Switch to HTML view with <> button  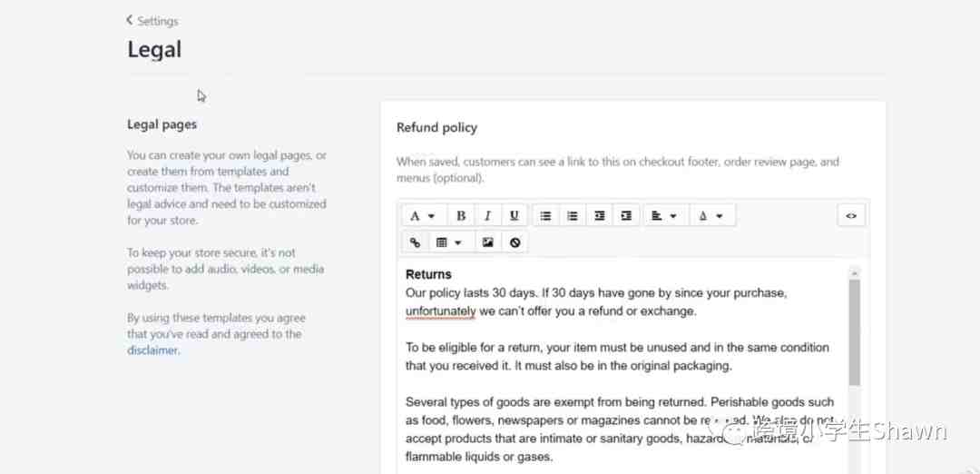(850, 216)
